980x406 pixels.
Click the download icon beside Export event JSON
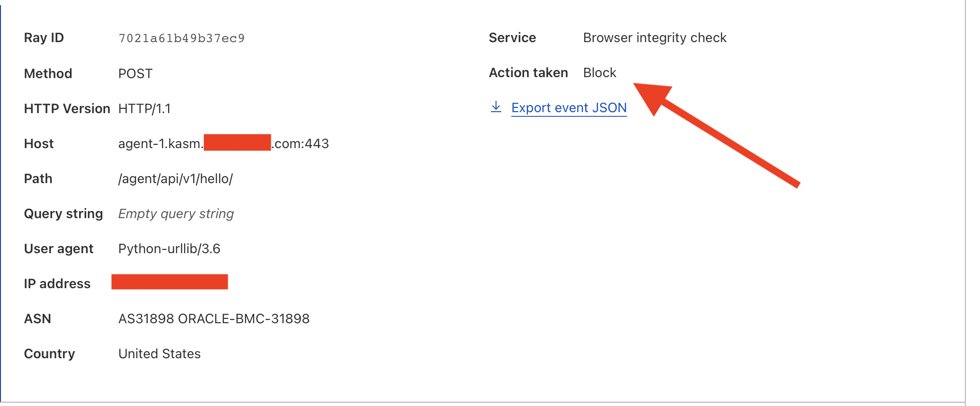496,107
